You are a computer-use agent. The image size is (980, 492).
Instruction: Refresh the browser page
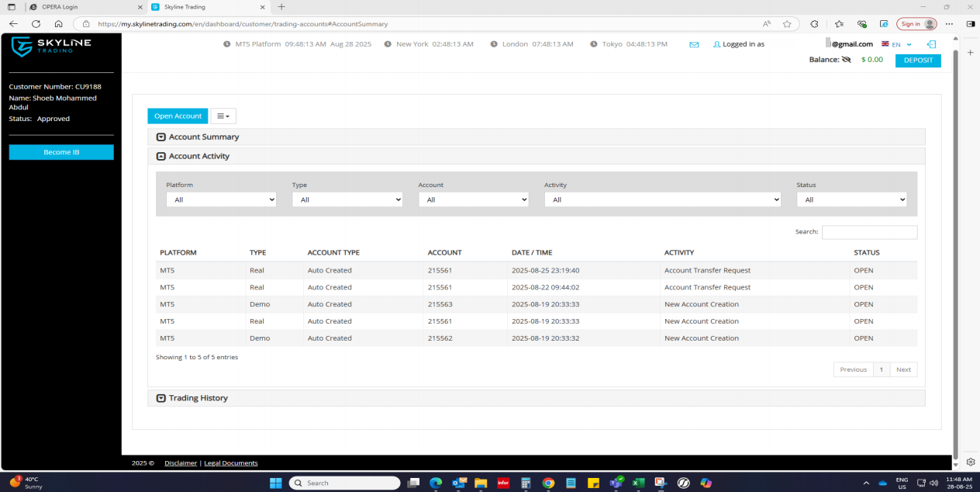(36, 24)
